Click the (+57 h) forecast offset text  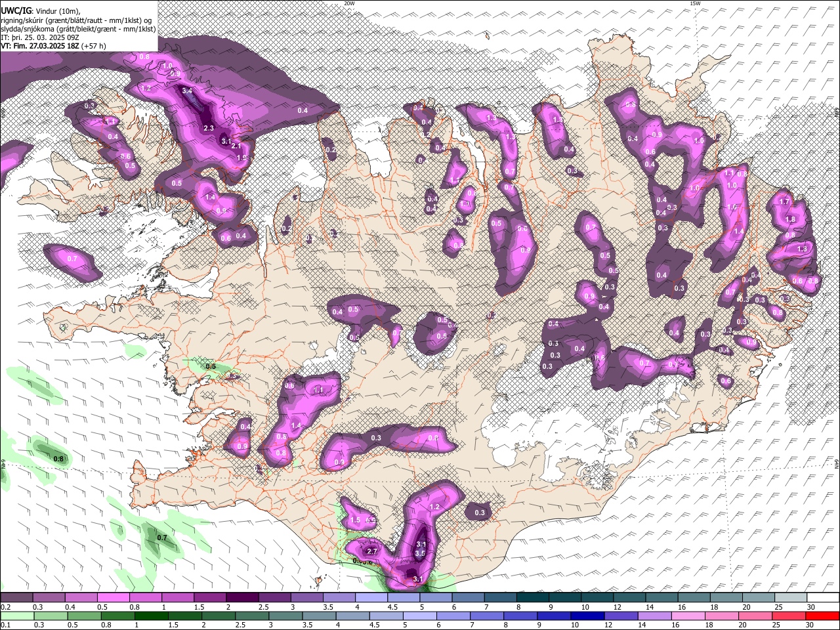94,46
